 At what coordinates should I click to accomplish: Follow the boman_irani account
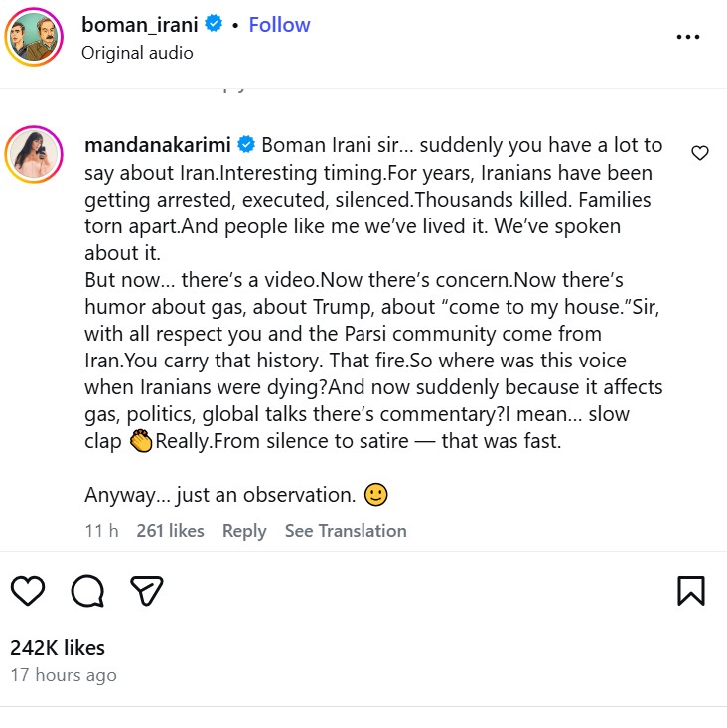tap(279, 25)
